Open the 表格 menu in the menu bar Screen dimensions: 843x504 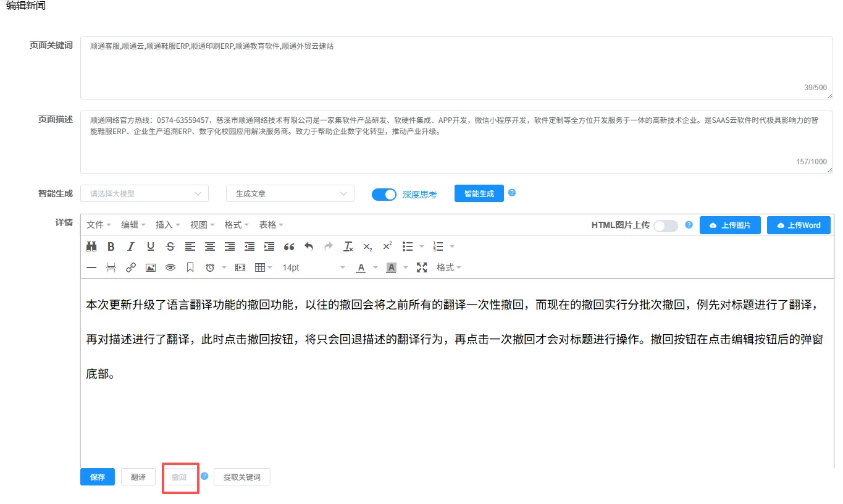[271, 225]
